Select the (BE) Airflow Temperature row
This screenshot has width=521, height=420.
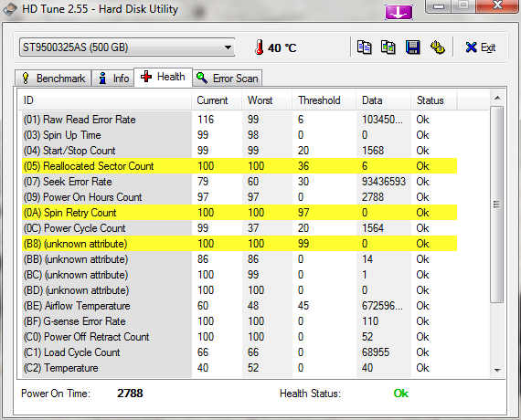point(239,306)
